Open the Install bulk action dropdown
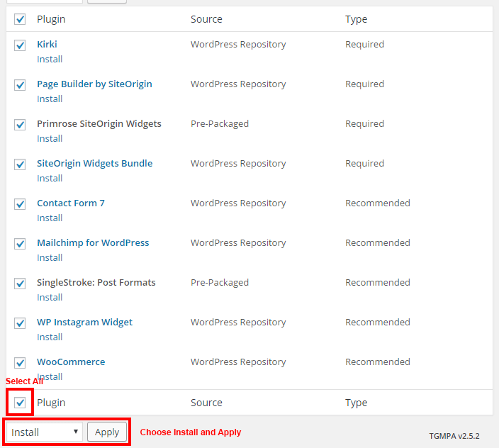499x448 pixels. coord(45,432)
